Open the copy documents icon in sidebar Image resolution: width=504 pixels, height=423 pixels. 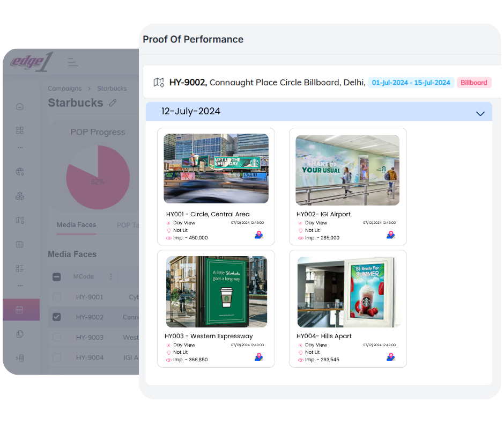20,334
